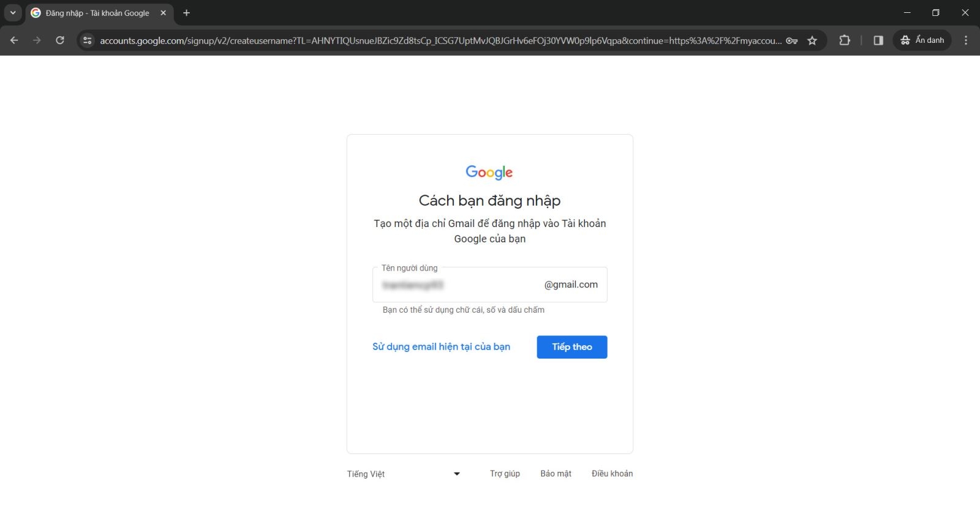Viewport: 980px width, 530px height.
Task: Click Sử dụng email hiện tại của bạn
Action: click(441, 346)
